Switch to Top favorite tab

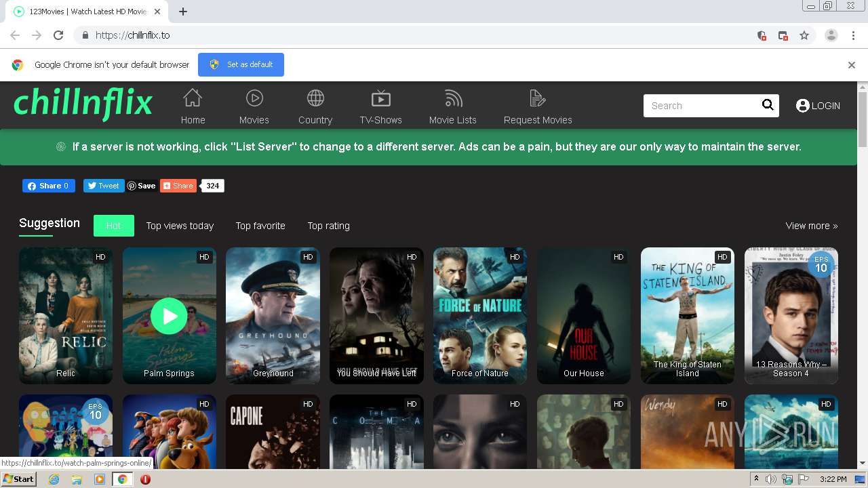[260, 226]
